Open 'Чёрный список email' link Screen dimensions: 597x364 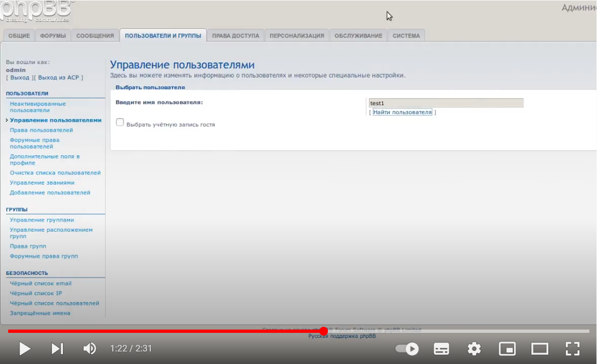click(40, 283)
